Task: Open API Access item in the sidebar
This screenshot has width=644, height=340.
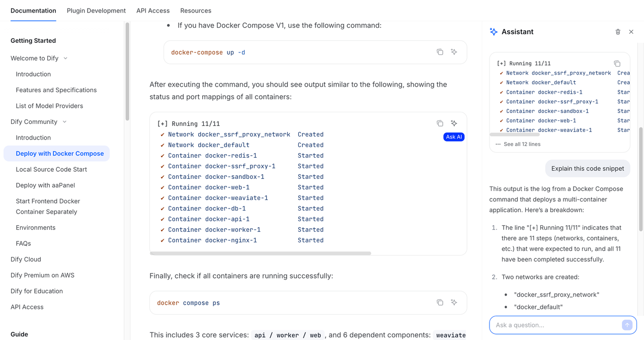Action: 27,307
